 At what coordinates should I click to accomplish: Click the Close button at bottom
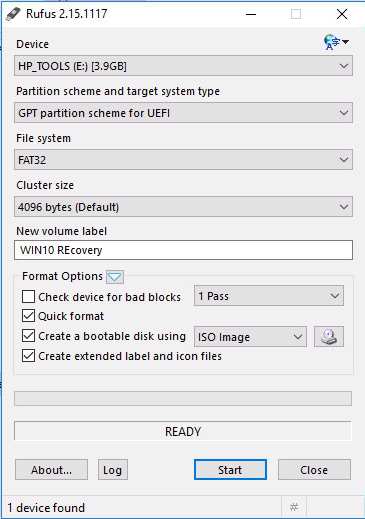pos(314,470)
